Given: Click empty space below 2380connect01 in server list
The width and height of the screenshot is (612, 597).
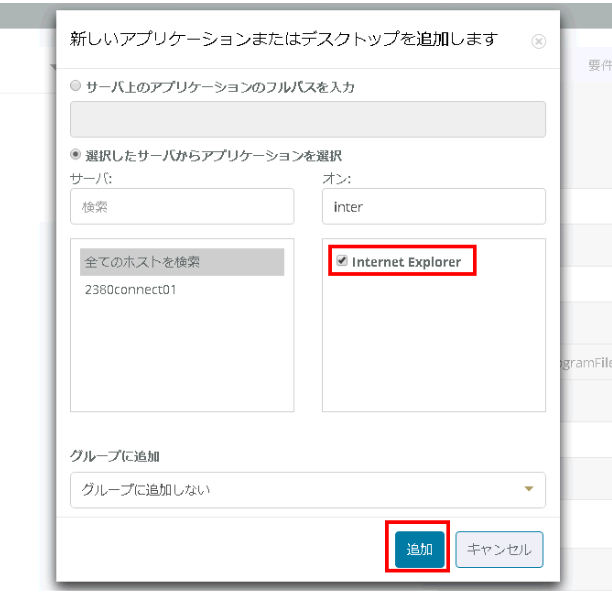Looking at the screenshot, I should point(182,360).
